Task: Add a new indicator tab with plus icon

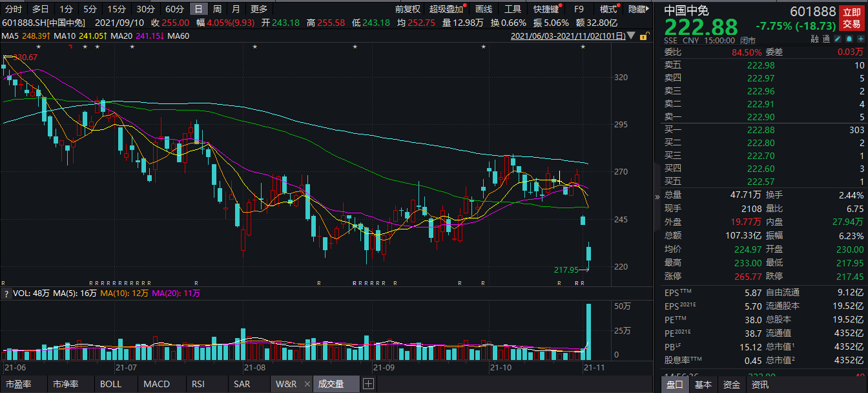Action: pyautogui.click(x=368, y=384)
